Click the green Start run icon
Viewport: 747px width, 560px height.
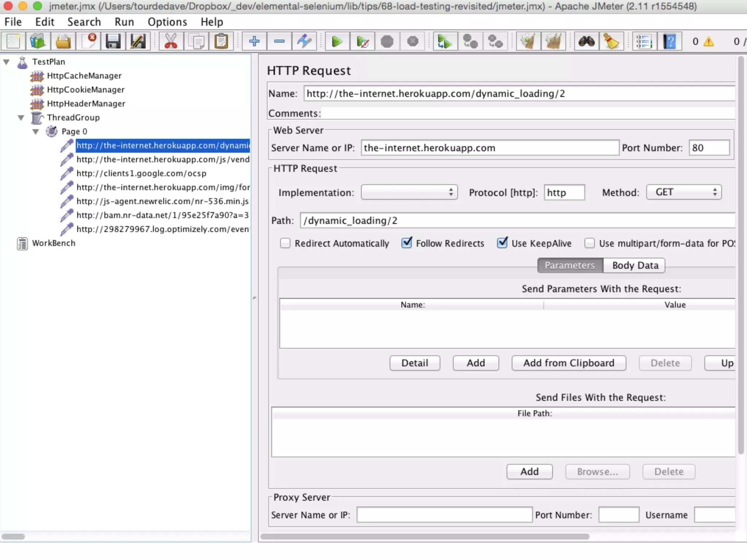[337, 42]
